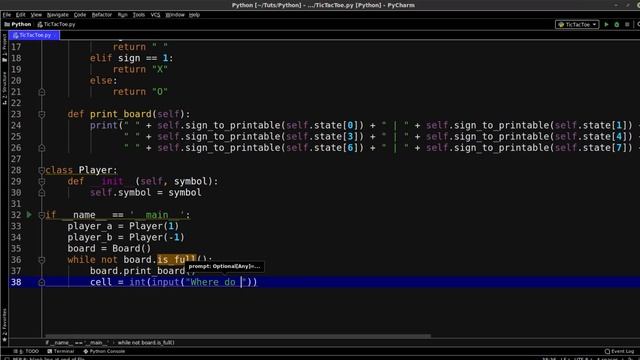Image resolution: width=640 pixels, height=360 pixels.
Task: Collapse the main block fold marker on line 32
Action: pyautogui.click(x=41, y=215)
